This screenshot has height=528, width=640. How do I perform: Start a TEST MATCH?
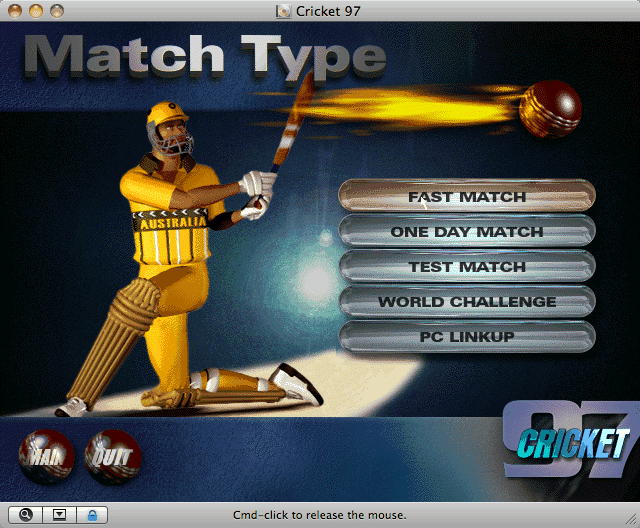467,266
